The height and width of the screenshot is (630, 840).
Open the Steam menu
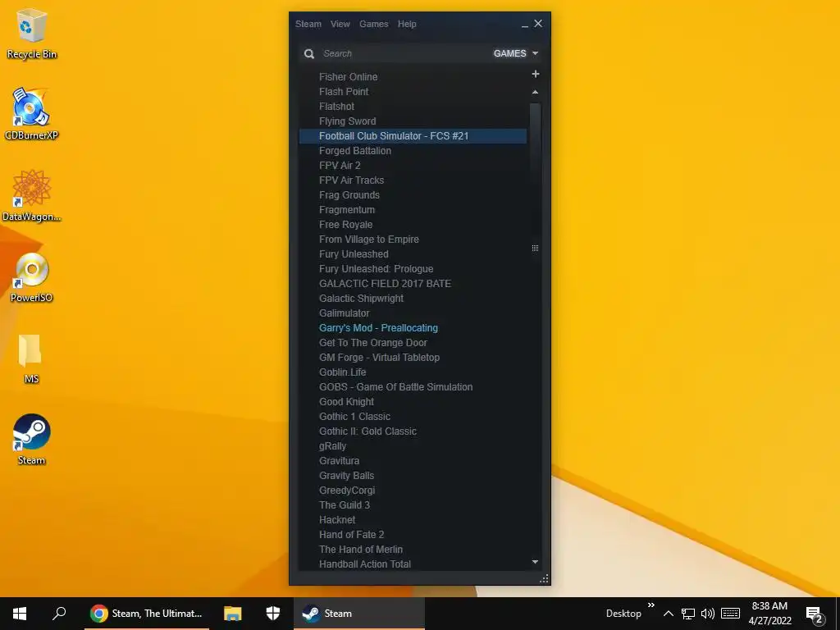tap(308, 24)
